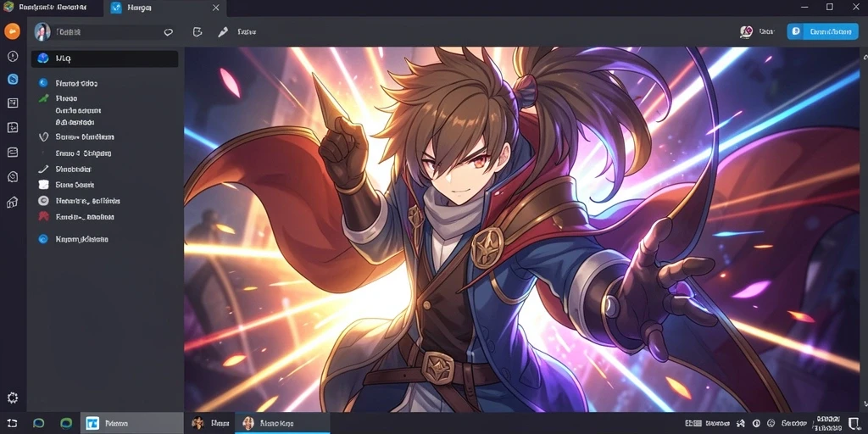The image size is (868, 434).
Task: Select the list row with the red icon
Action: pos(104,217)
